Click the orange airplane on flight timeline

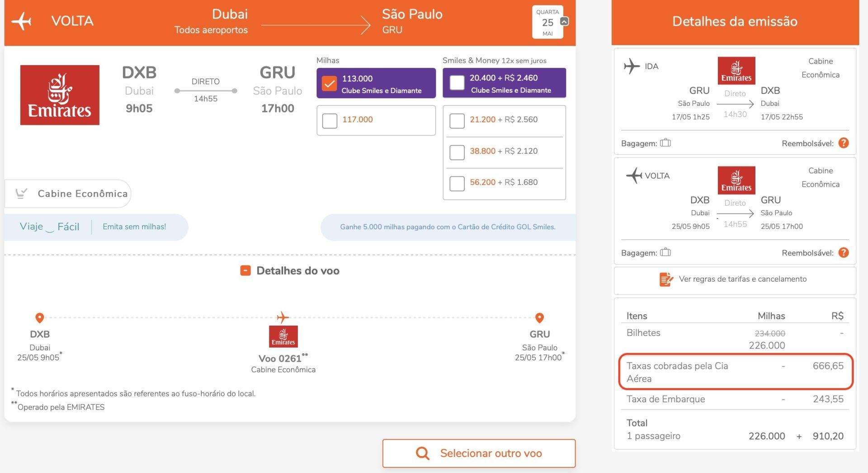coord(283,317)
